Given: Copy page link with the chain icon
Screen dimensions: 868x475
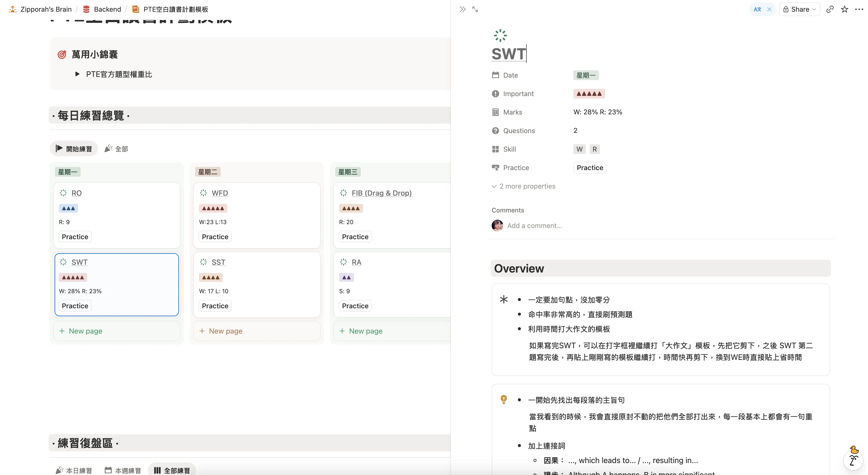Looking at the screenshot, I should pos(830,9).
